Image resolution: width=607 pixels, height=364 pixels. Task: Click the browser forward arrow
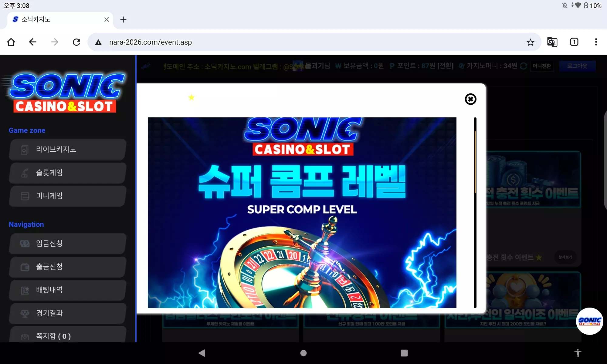[55, 42]
